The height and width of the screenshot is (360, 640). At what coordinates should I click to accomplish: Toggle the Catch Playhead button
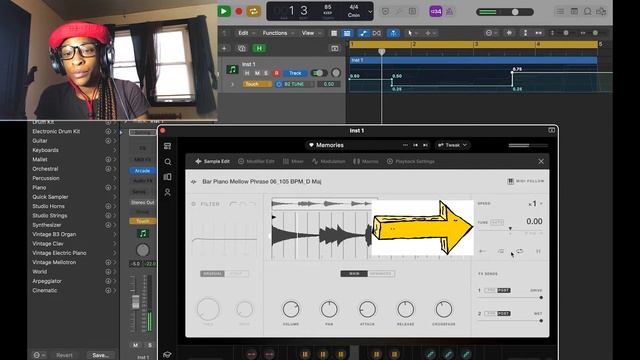point(393,33)
